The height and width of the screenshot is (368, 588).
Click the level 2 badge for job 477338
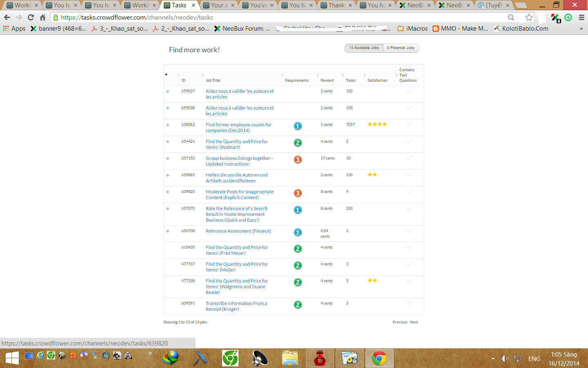pyautogui.click(x=298, y=283)
